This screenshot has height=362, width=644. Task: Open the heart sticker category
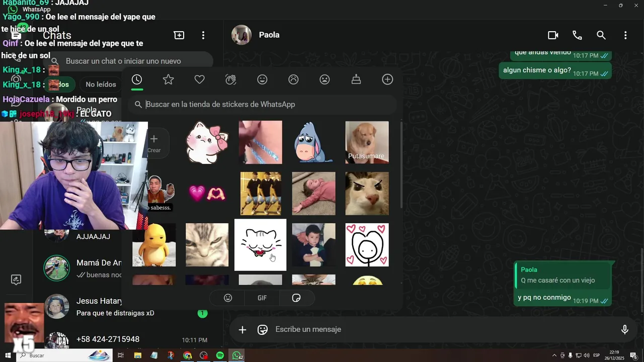coord(199,79)
